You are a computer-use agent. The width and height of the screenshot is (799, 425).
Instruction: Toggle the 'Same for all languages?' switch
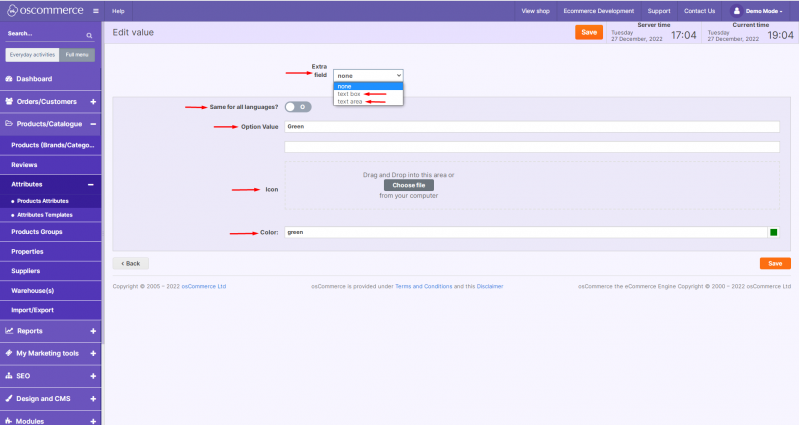[x=297, y=106]
